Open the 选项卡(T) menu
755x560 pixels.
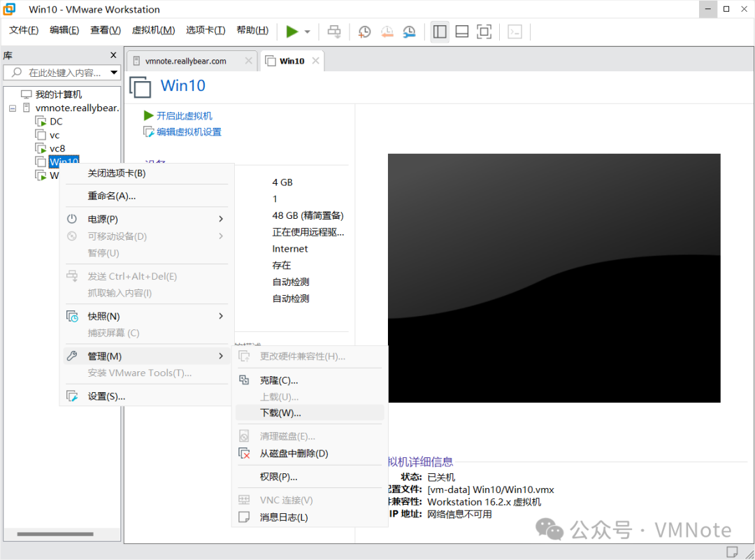(206, 30)
